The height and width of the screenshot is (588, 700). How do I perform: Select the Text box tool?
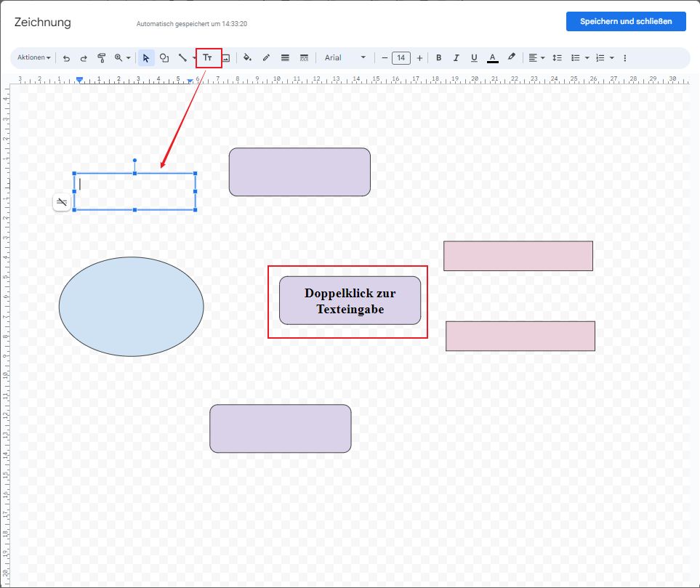[x=208, y=58]
